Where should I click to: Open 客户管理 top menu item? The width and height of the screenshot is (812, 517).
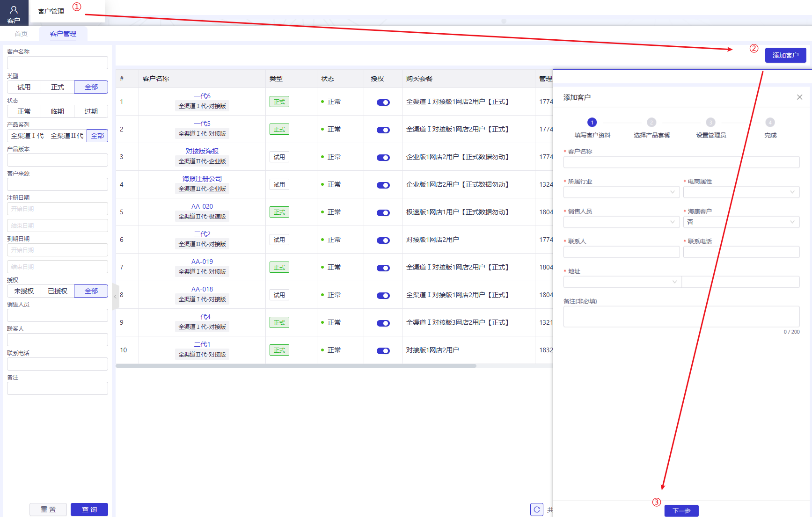pyautogui.click(x=51, y=11)
